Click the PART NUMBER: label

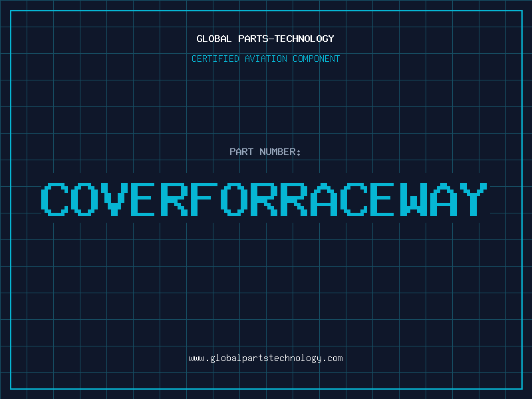click(x=265, y=152)
